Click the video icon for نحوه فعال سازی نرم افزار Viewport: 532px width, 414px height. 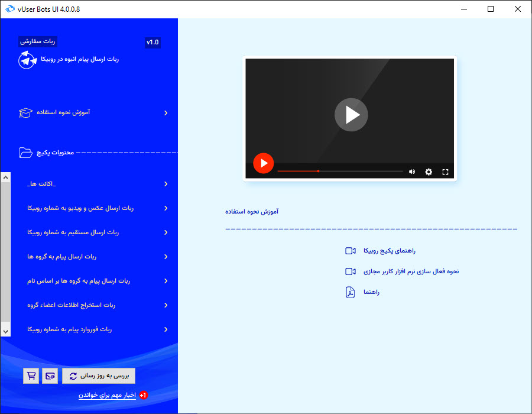[350, 271]
